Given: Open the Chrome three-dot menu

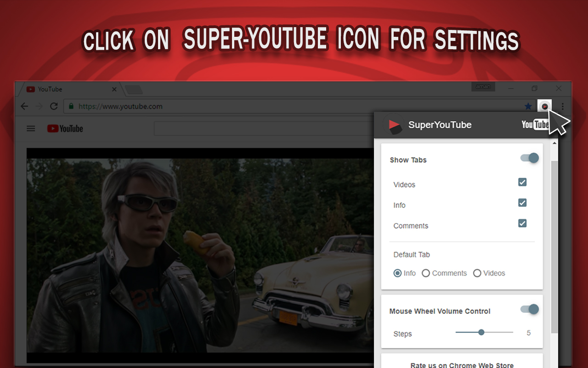Looking at the screenshot, I should (x=563, y=106).
